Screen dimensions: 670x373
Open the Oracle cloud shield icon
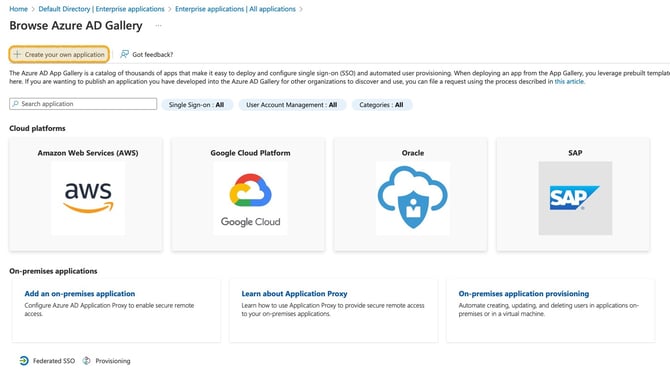click(x=413, y=198)
